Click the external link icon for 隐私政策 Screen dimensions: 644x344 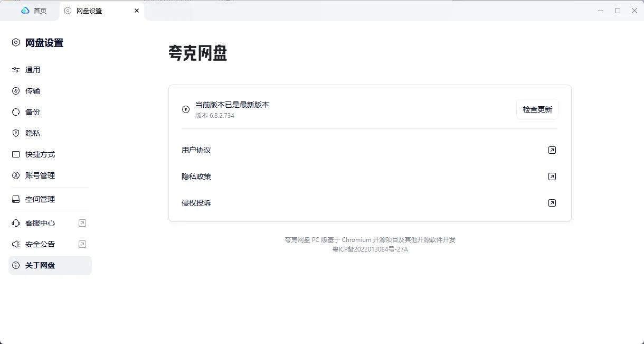[552, 176]
